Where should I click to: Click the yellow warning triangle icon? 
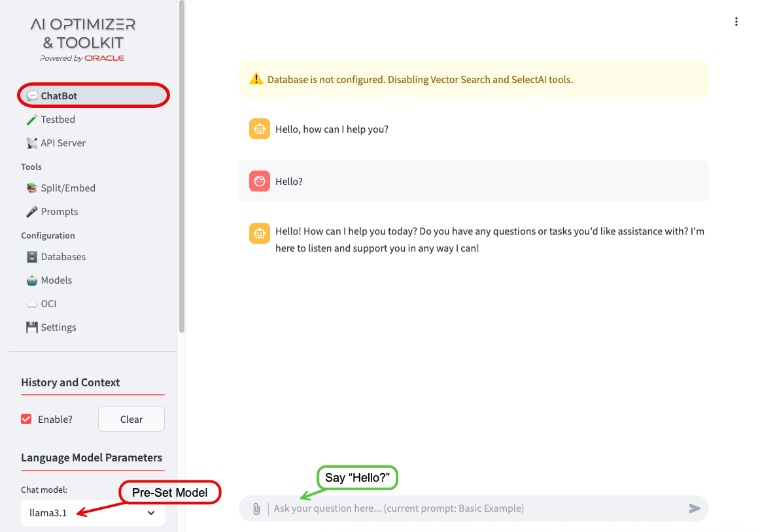(x=256, y=79)
